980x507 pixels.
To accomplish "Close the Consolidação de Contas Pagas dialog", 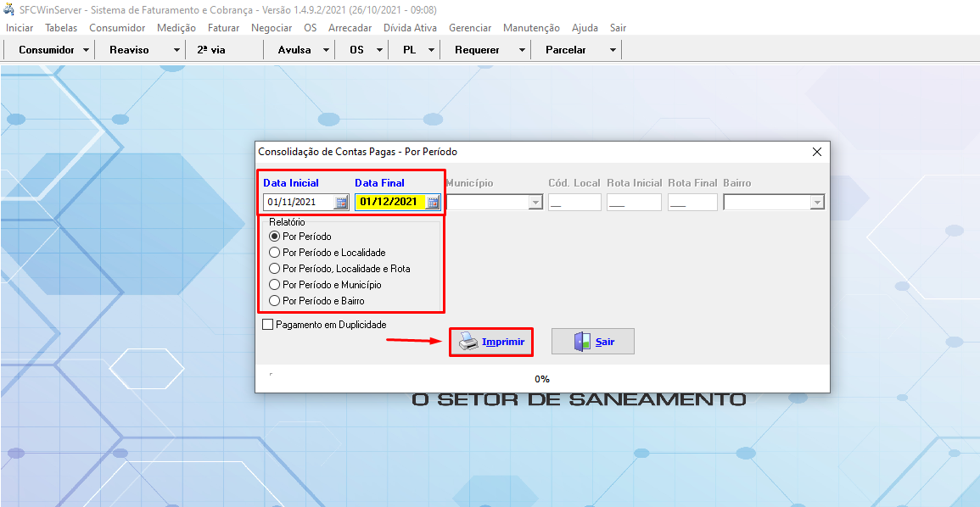I will 816,152.
